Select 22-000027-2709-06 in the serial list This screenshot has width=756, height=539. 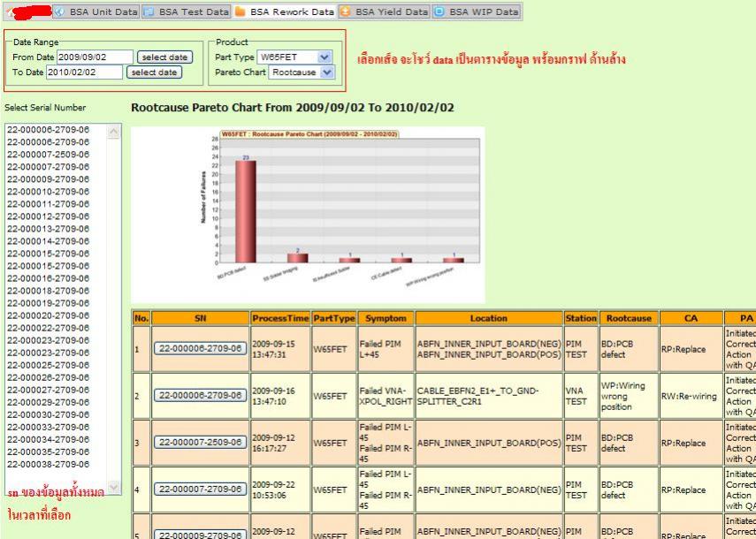[49, 391]
